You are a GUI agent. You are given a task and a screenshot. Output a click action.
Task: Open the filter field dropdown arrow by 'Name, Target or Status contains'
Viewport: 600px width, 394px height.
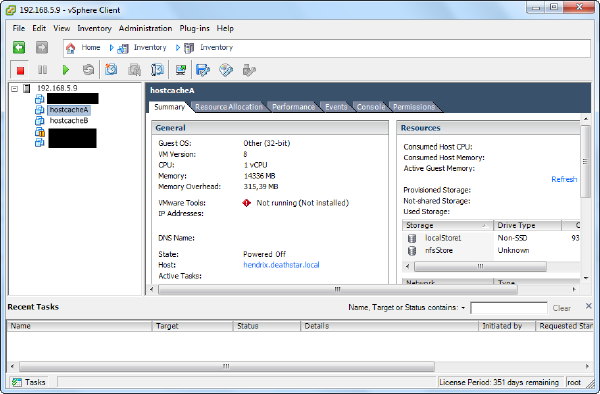click(463, 308)
